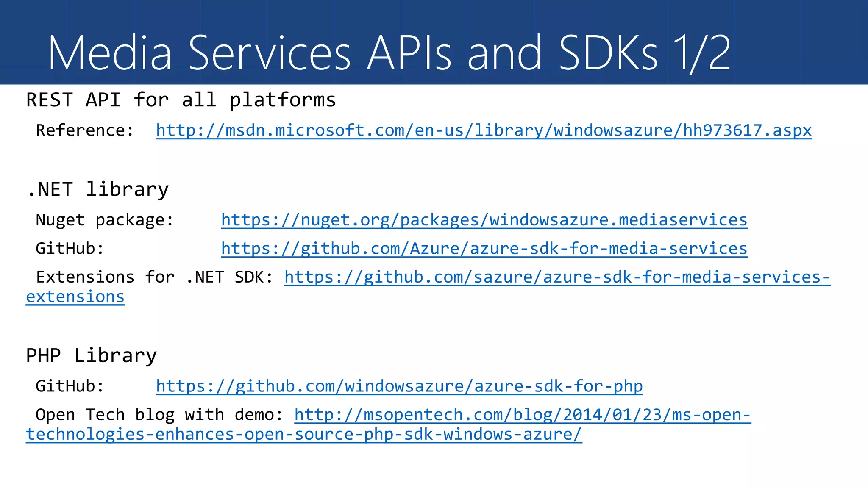Screen dimensions: 868x488
Task: Click the 'GitHub:' label under .NET library
Action: pyautogui.click(x=70, y=249)
